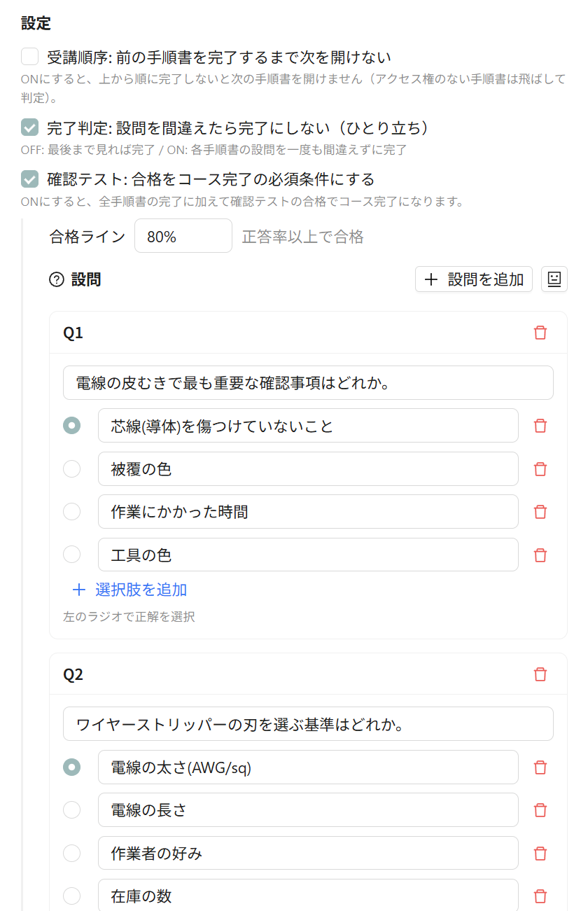
Task: Enable the 受講順序 checkbox
Action: click(29, 57)
